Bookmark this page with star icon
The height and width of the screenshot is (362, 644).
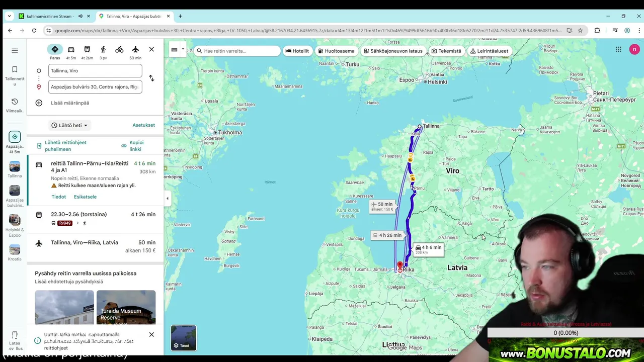[x=580, y=30]
